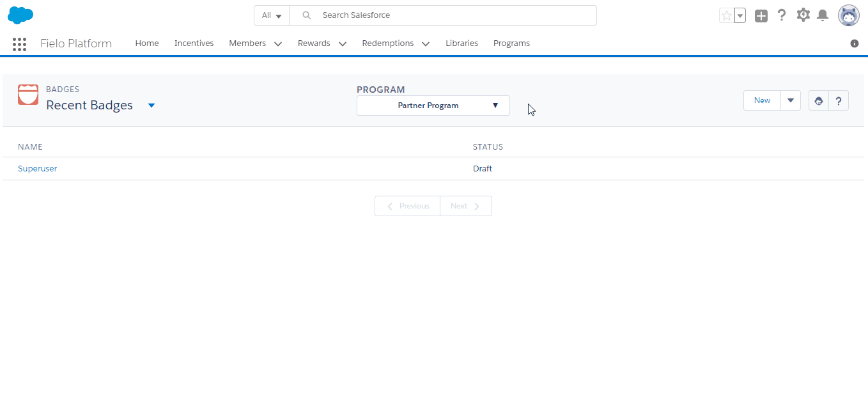
Task: Open Help question mark in header
Action: coord(782,15)
